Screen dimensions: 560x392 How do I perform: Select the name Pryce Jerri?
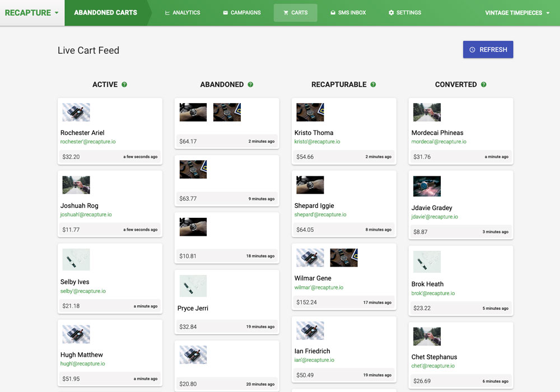(x=193, y=308)
